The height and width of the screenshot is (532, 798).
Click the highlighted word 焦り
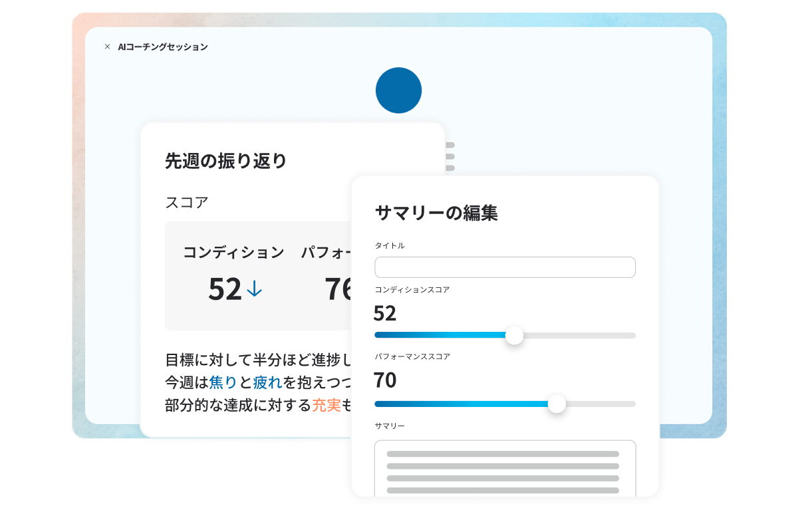click(223, 382)
